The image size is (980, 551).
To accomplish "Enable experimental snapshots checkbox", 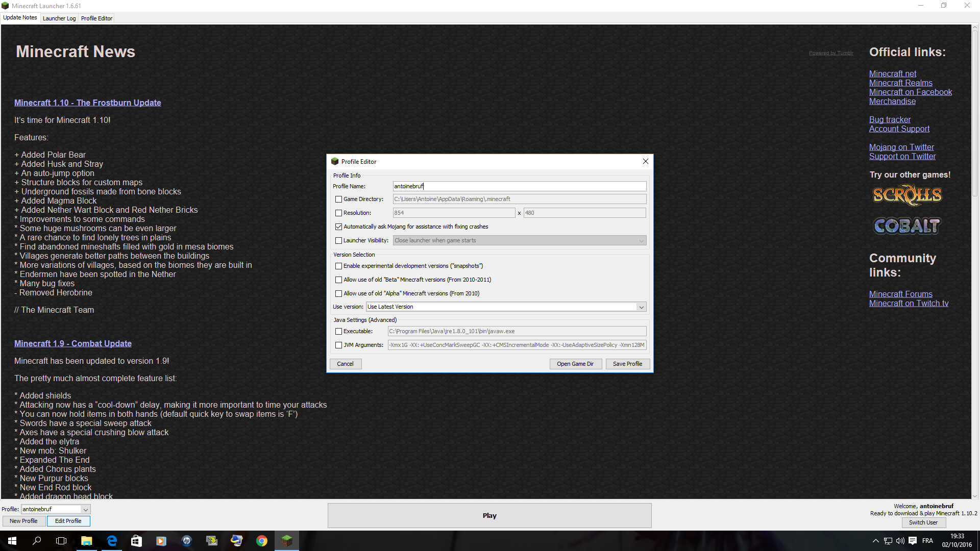I will [x=338, y=266].
